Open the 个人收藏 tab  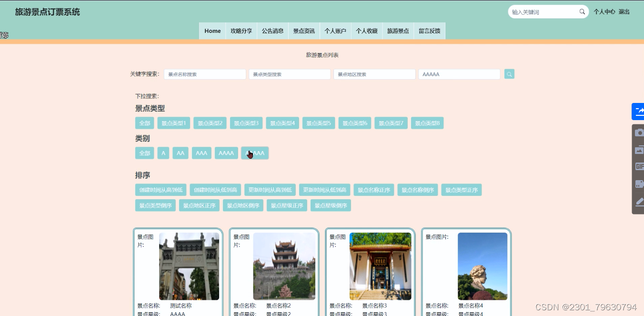click(x=367, y=31)
